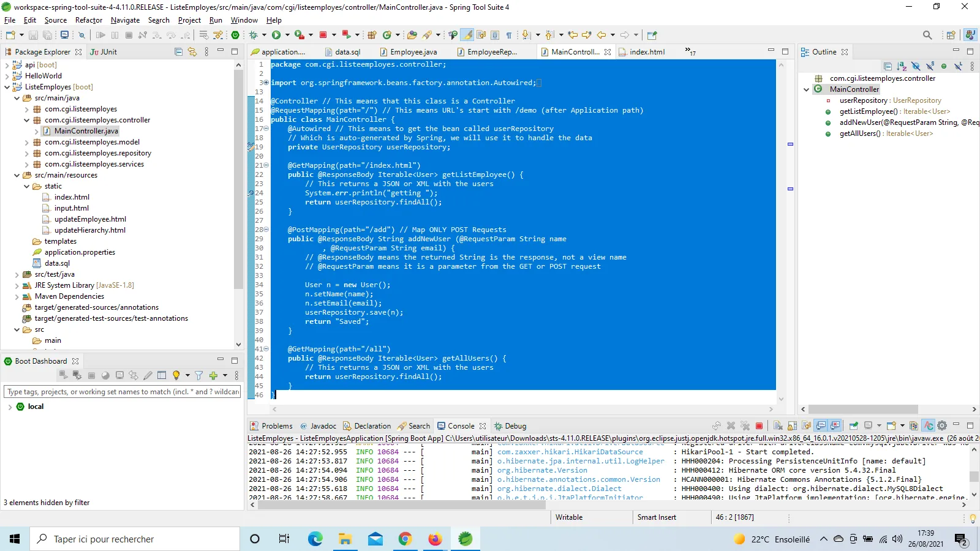Open the Refactor menu
The image size is (980, 551).
tap(88, 20)
